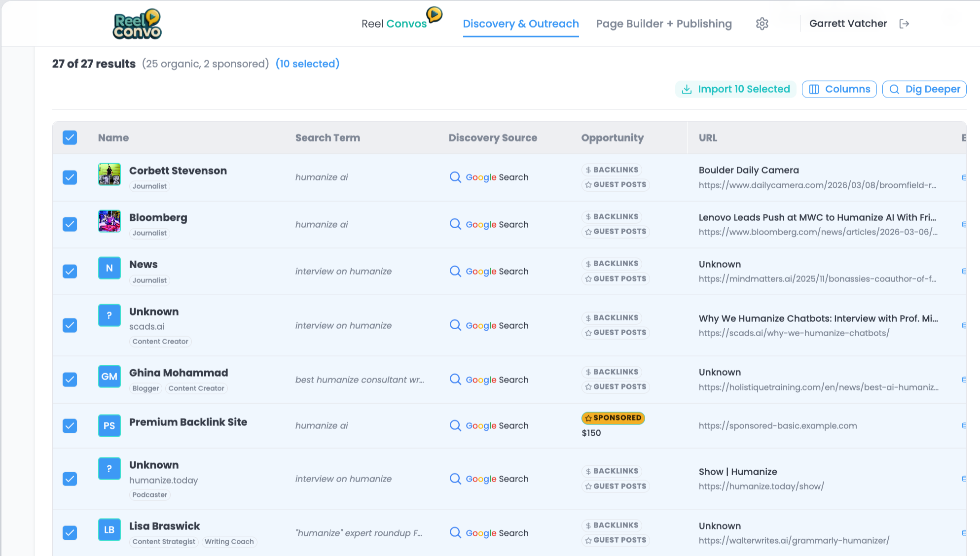The image size is (980, 556).
Task: Click the Reel Convo logo
Action: 137,24
